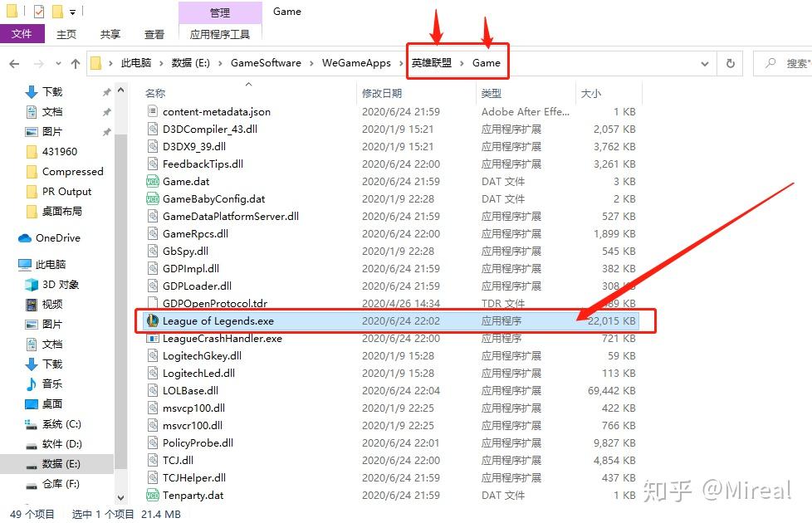812x523 pixels.
Task: Select FeedbackTips.dll file name
Action: click(203, 164)
